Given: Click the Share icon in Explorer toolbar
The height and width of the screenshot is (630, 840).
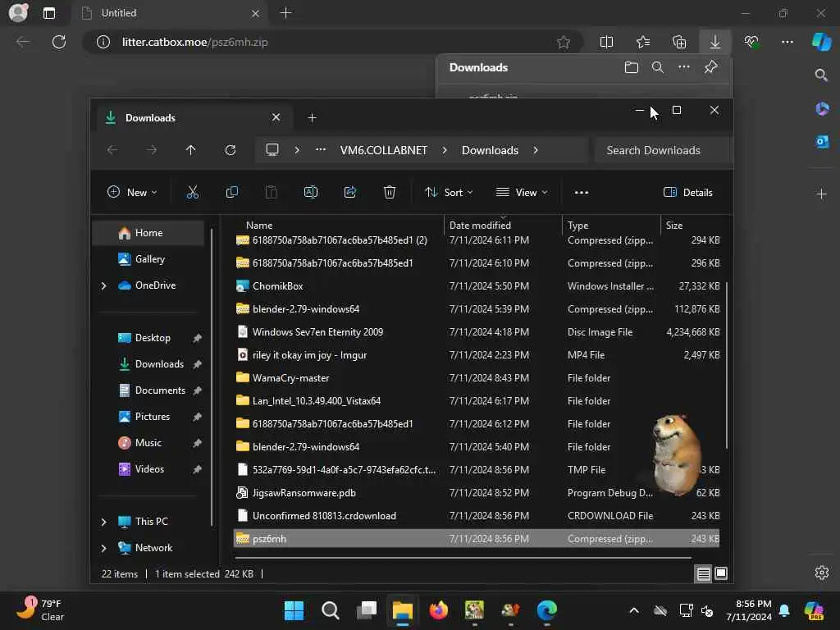Looking at the screenshot, I should pos(350,192).
